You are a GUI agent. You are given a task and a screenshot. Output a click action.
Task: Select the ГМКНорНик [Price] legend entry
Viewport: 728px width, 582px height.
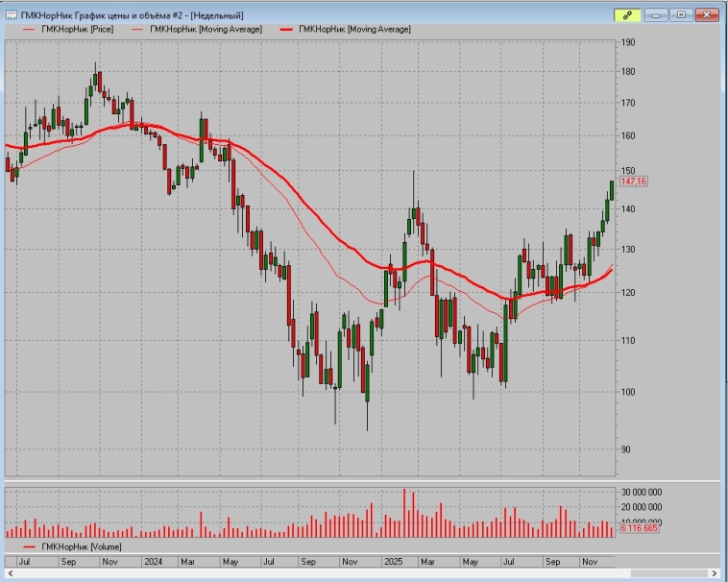(68, 29)
